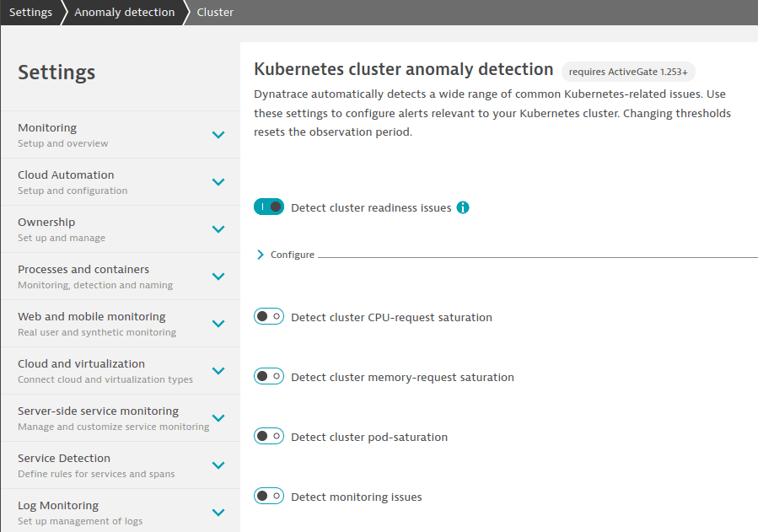Expand Server-side service monitoring chevron

click(218, 418)
